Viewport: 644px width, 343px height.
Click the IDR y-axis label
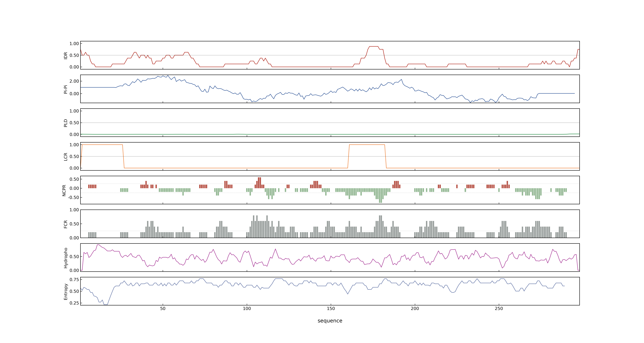[66, 55]
